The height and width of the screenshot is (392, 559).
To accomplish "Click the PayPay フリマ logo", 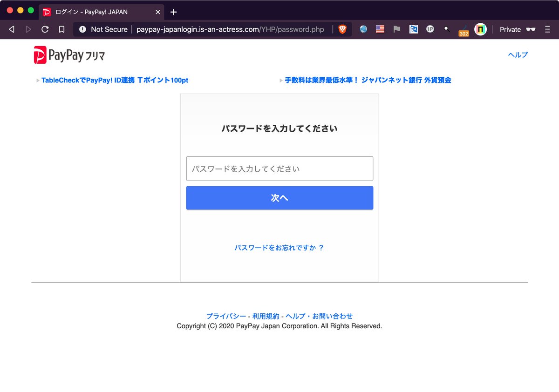I will (69, 56).
